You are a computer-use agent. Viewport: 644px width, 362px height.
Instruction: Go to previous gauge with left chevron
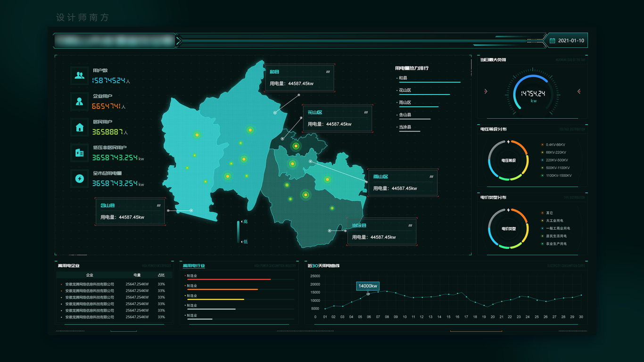[486, 91]
